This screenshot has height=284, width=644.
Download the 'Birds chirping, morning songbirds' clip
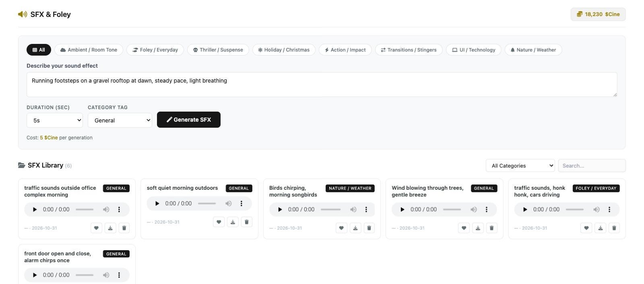pyautogui.click(x=355, y=228)
